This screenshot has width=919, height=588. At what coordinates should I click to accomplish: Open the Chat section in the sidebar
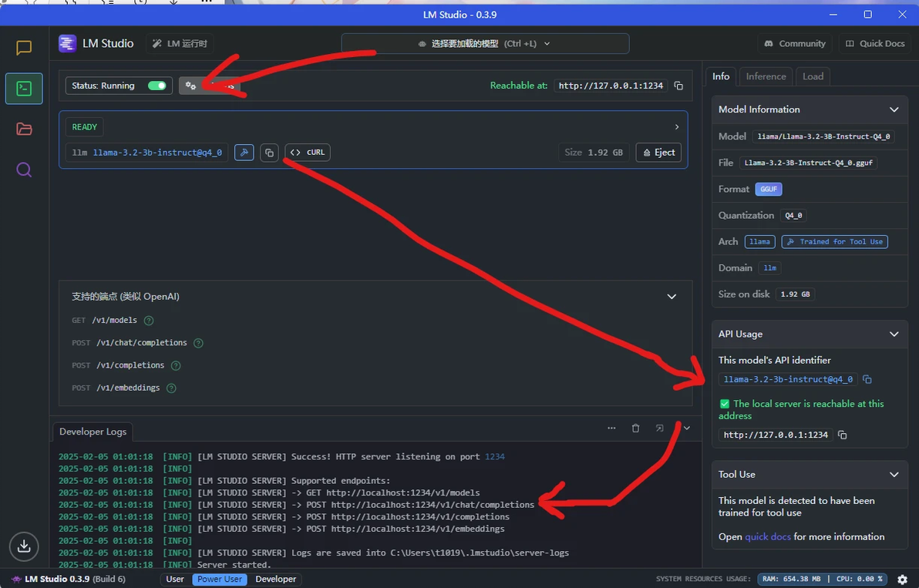point(24,48)
